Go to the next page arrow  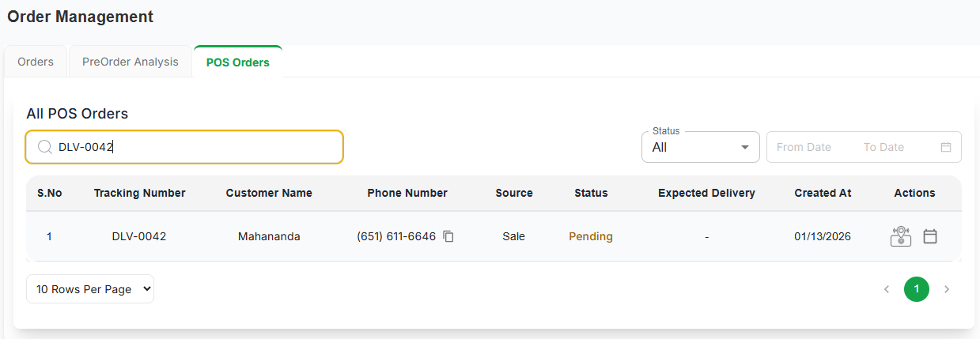[947, 289]
